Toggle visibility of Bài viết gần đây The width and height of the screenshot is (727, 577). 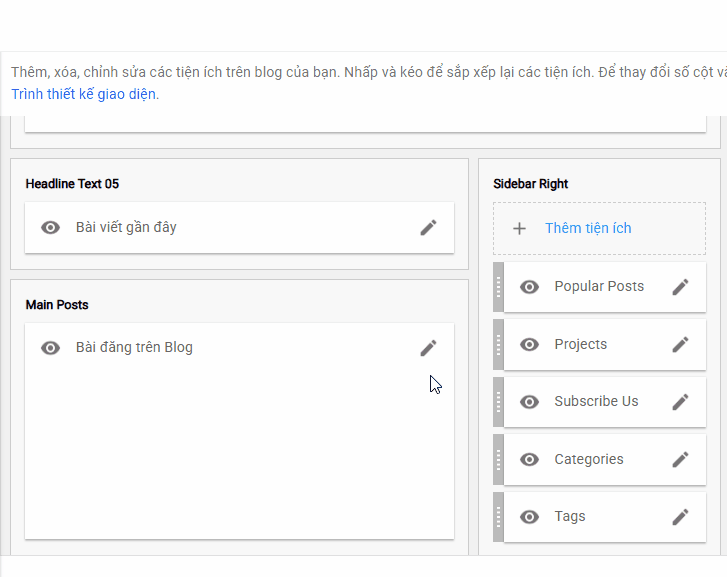coord(51,228)
